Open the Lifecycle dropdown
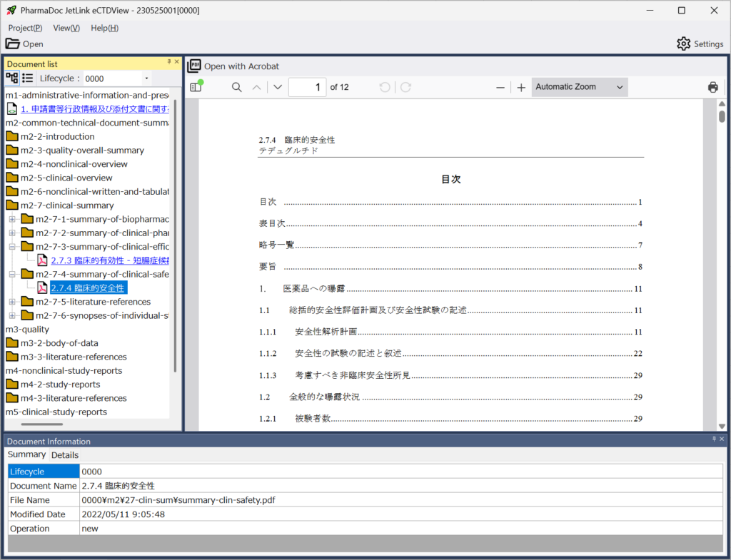Image resolution: width=731 pixels, height=560 pixels. point(146,78)
